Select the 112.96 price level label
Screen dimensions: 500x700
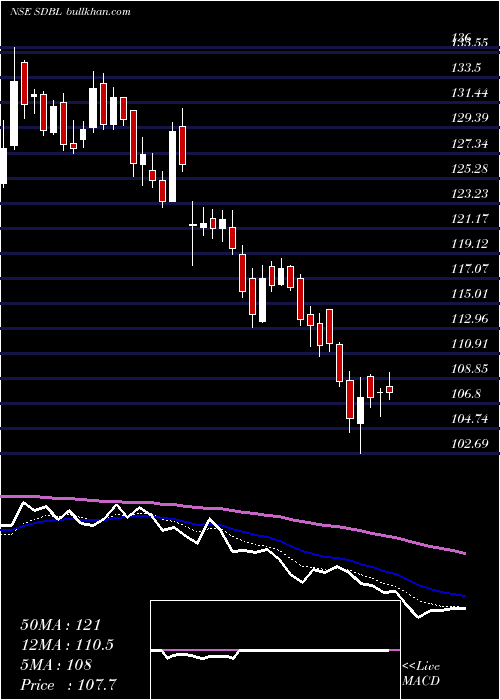pos(469,319)
